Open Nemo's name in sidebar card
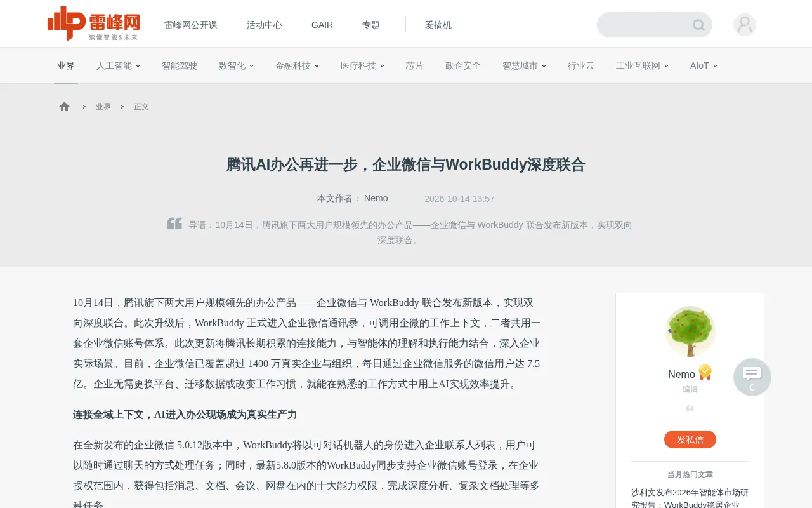The height and width of the screenshot is (508, 812). pos(682,374)
